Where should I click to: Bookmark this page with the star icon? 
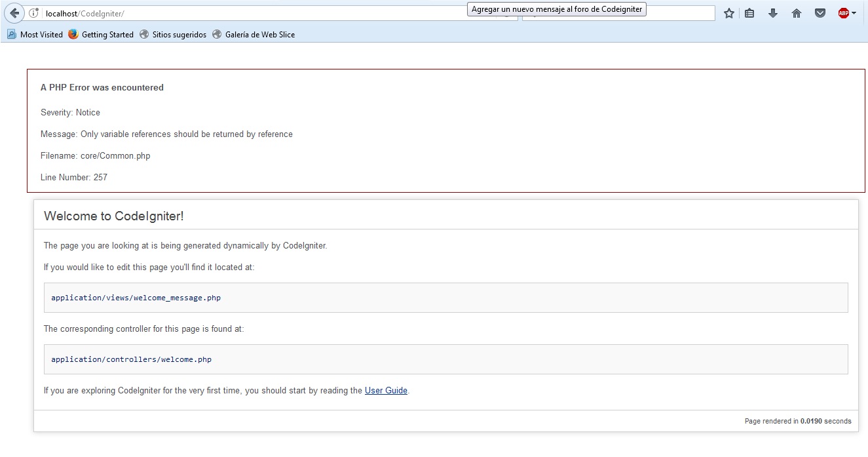coord(728,13)
